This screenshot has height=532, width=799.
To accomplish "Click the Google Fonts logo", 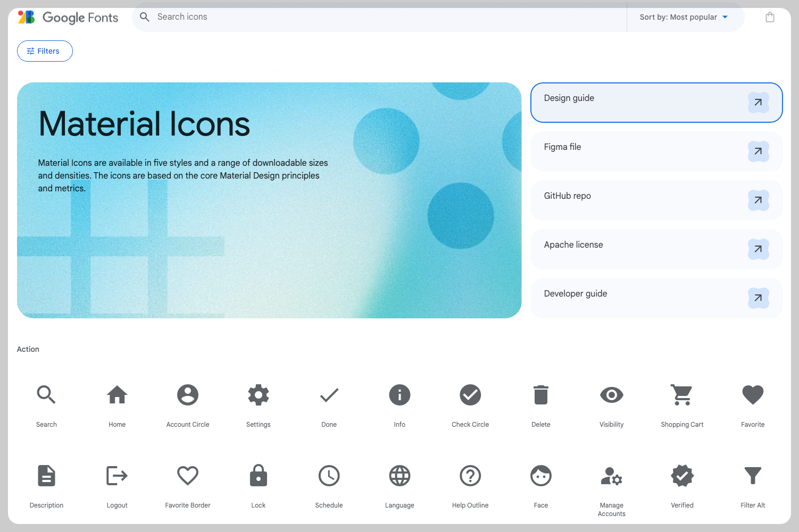I will [68, 18].
